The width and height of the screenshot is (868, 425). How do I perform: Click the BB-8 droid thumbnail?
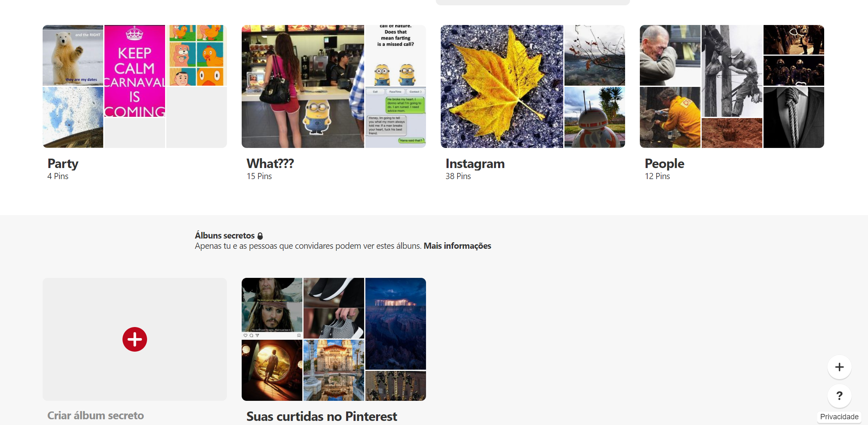pos(595,117)
